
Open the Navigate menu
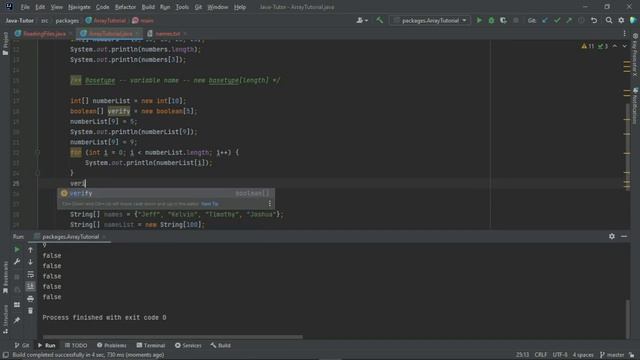click(79, 7)
